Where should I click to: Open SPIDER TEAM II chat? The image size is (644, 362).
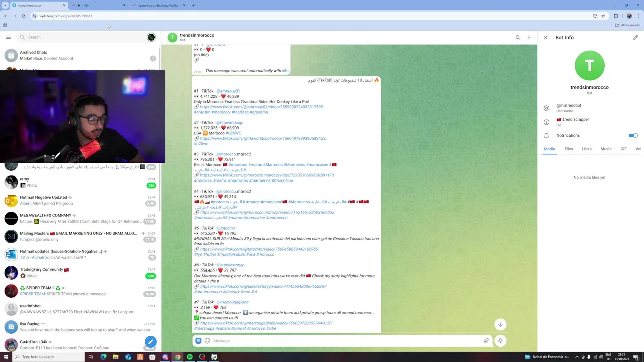point(80,291)
